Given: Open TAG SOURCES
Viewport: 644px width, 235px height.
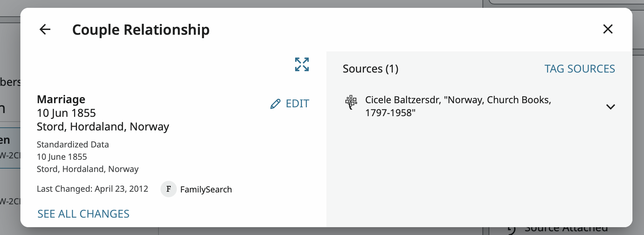Looking at the screenshot, I should pyautogui.click(x=579, y=69).
